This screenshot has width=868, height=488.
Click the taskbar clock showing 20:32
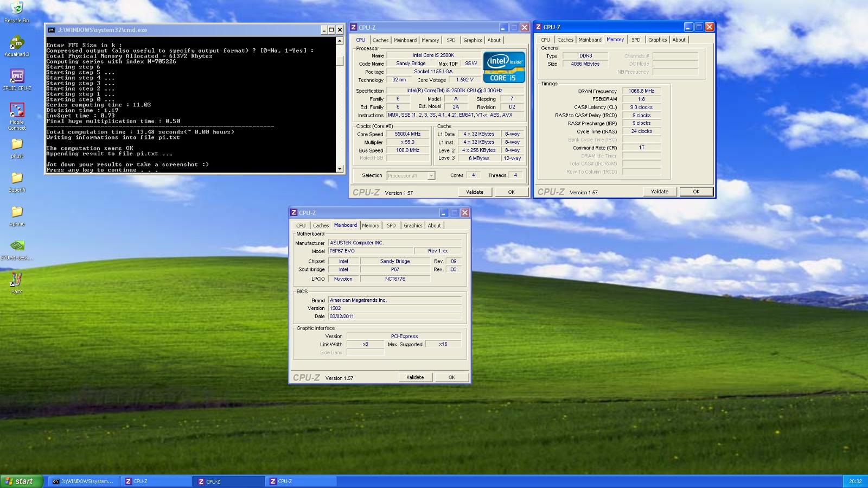pos(855,481)
